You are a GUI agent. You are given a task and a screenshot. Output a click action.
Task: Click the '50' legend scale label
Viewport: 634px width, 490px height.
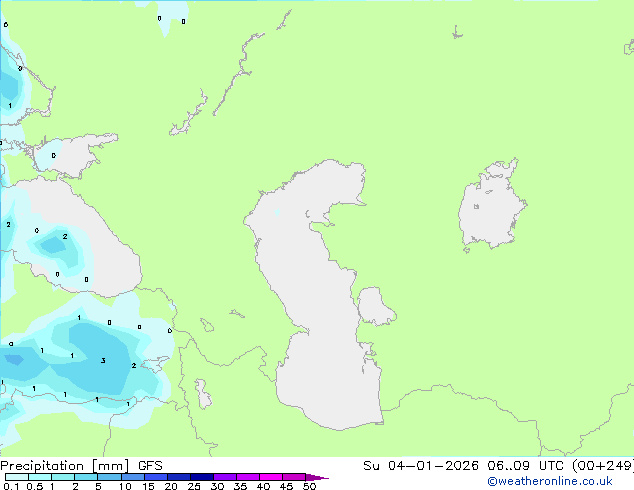pos(309,486)
